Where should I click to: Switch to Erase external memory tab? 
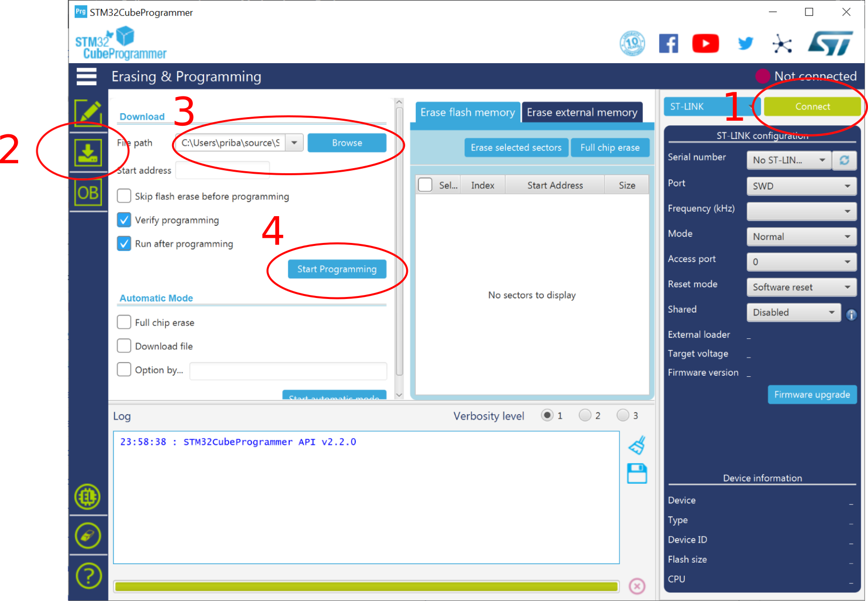click(x=582, y=112)
